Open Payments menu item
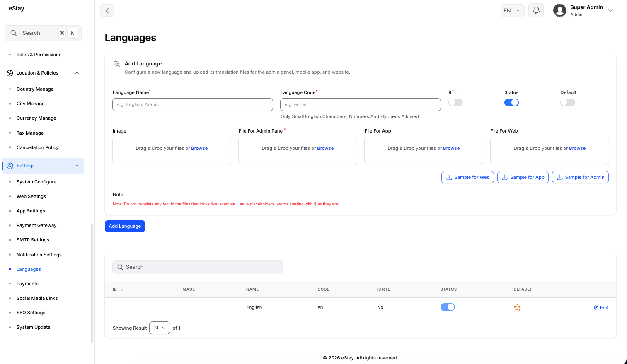This screenshot has height=364, width=627. pyautogui.click(x=28, y=284)
